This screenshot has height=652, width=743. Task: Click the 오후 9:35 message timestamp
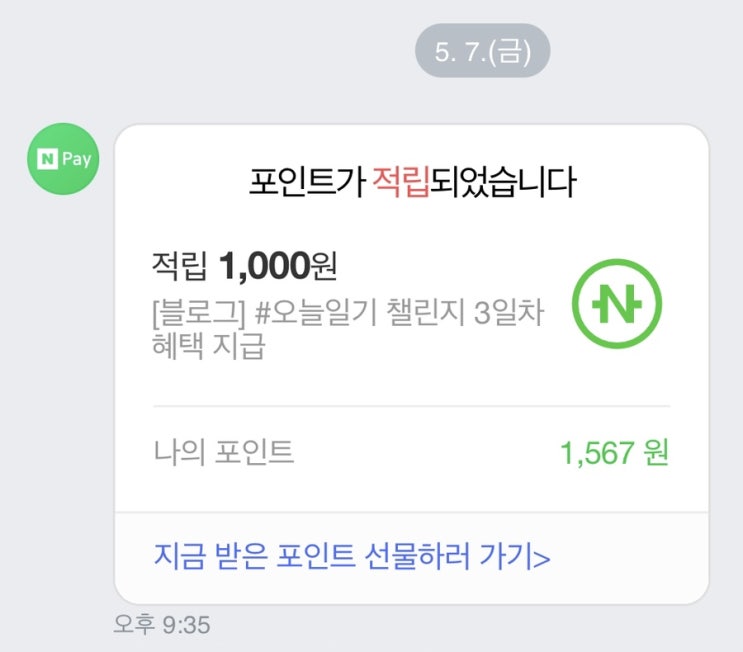click(161, 625)
